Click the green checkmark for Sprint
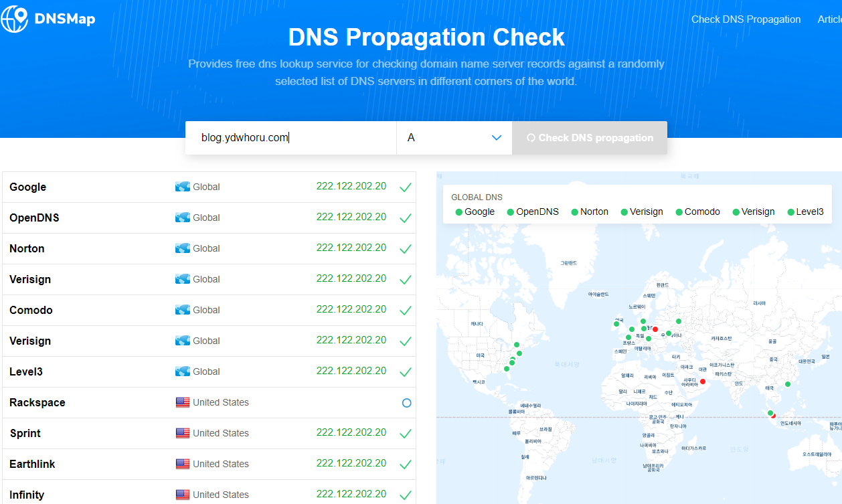Viewport: 842px width, 504px height. point(405,434)
